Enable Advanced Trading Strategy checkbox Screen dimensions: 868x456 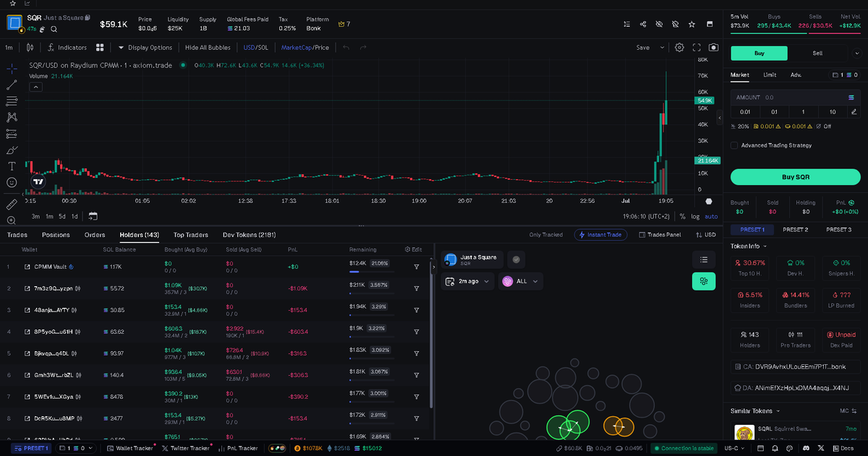coord(734,145)
